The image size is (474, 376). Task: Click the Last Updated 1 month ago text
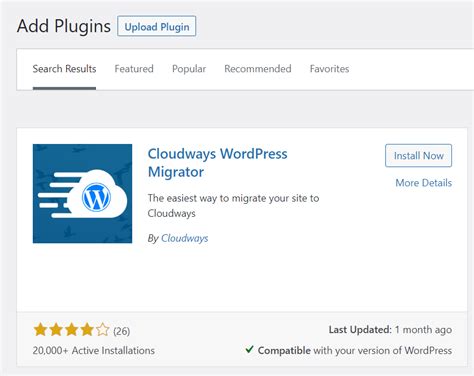click(390, 330)
